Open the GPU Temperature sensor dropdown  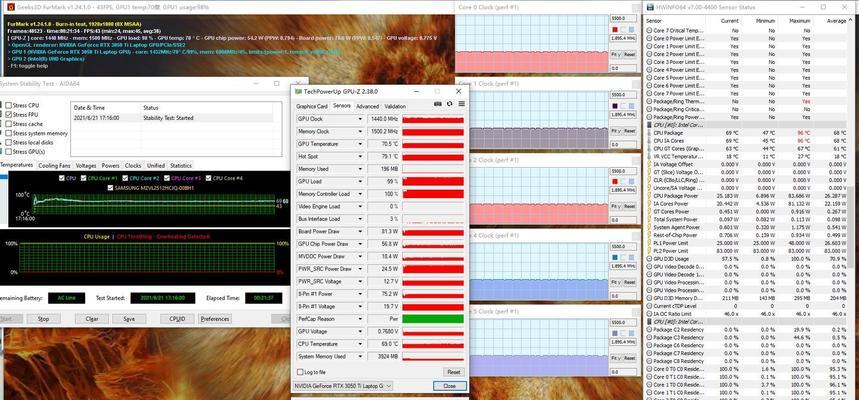click(360, 144)
